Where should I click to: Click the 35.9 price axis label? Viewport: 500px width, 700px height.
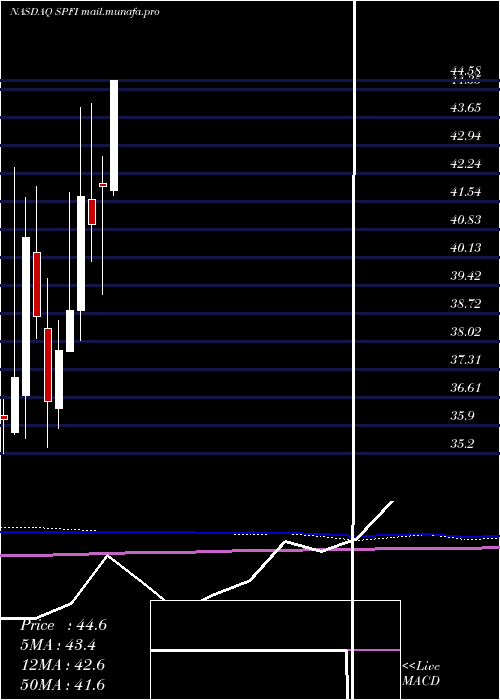click(462, 416)
